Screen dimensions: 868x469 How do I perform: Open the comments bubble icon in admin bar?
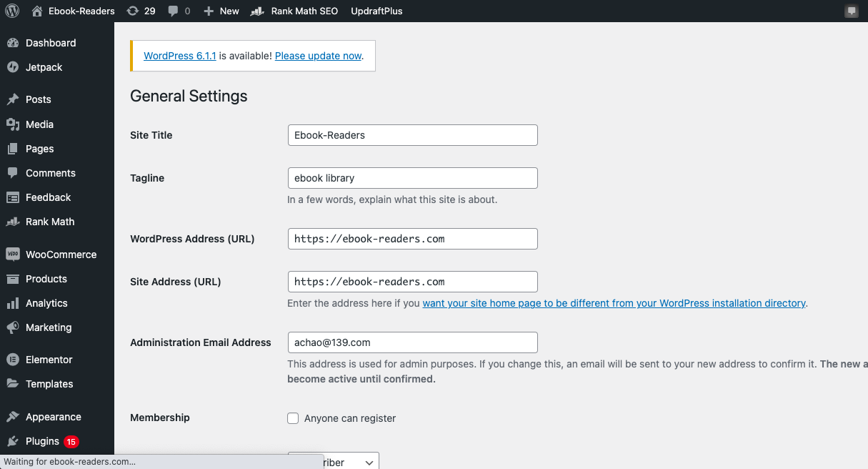(173, 11)
